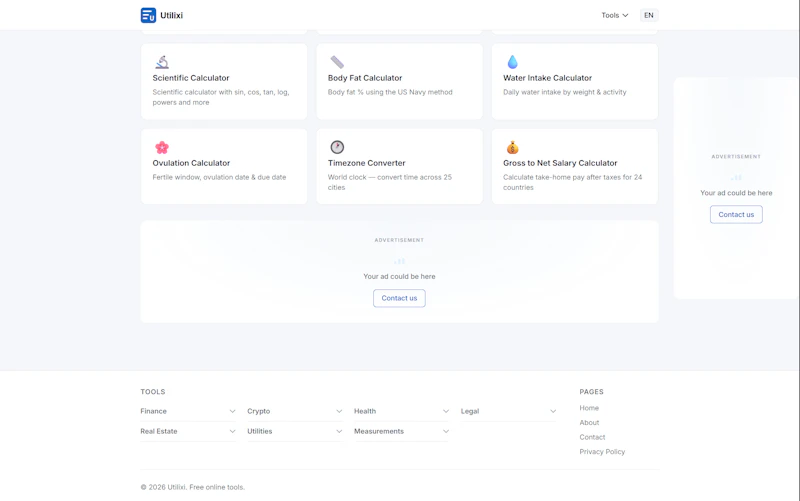Click the Utilixi logo icon
This screenshot has height=501, width=800.
[148, 15]
